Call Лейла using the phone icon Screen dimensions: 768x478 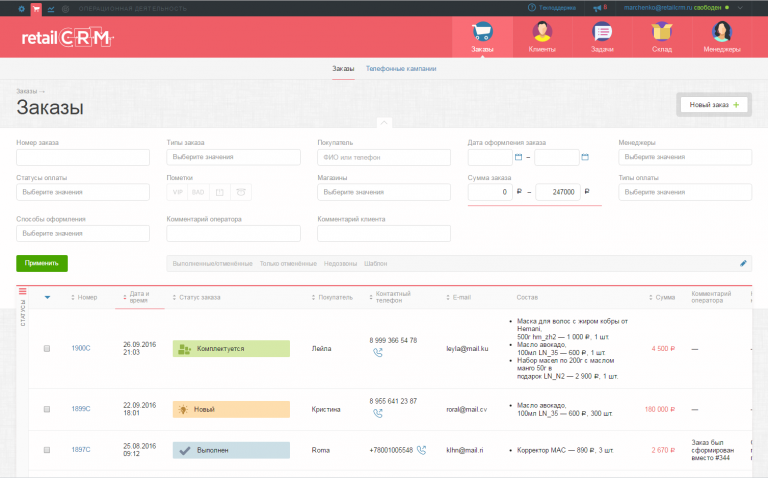coord(378,352)
